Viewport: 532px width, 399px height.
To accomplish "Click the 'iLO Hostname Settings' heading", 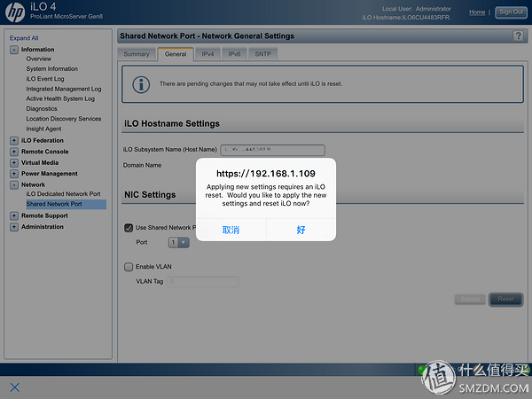I will tap(172, 124).
